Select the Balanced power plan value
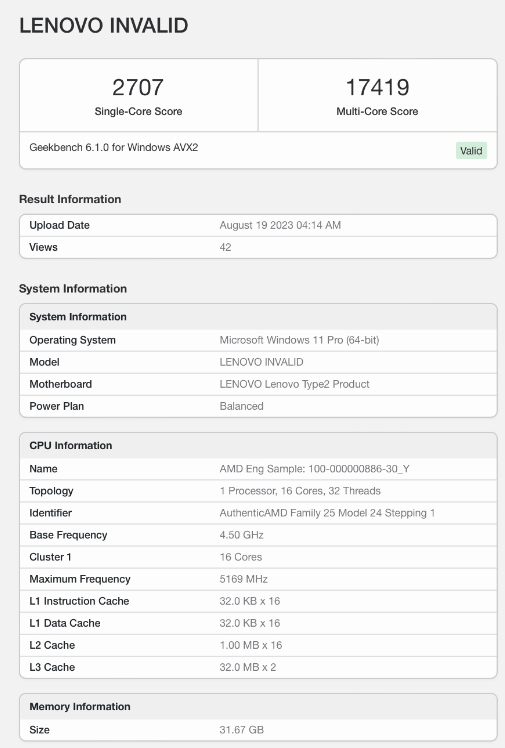 pos(241,406)
